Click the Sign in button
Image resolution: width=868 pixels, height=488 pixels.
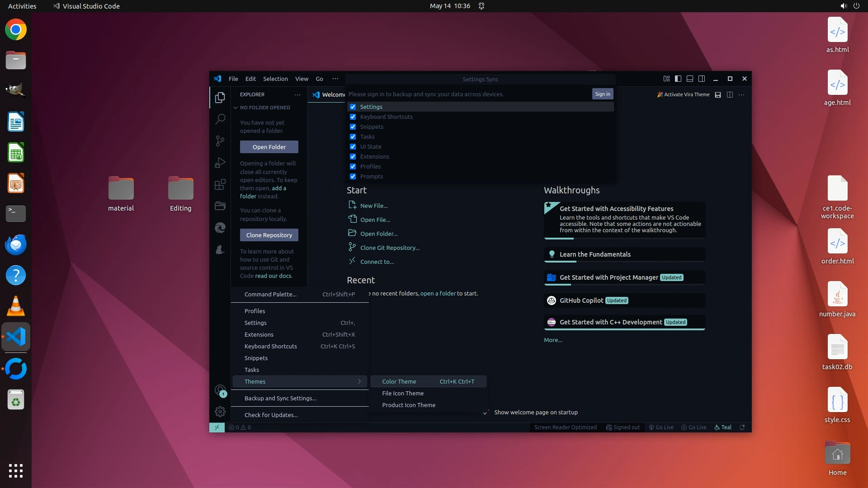pos(602,94)
